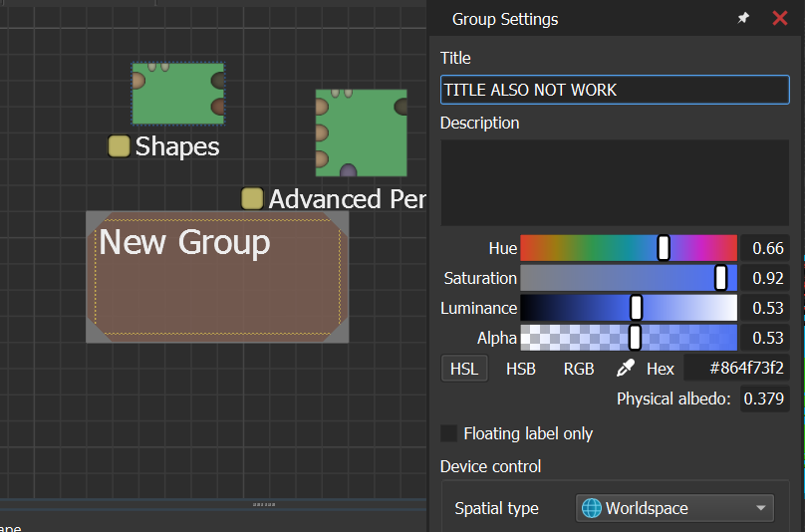
Task: Click the Saturation slider handle
Action: tap(720, 278)
